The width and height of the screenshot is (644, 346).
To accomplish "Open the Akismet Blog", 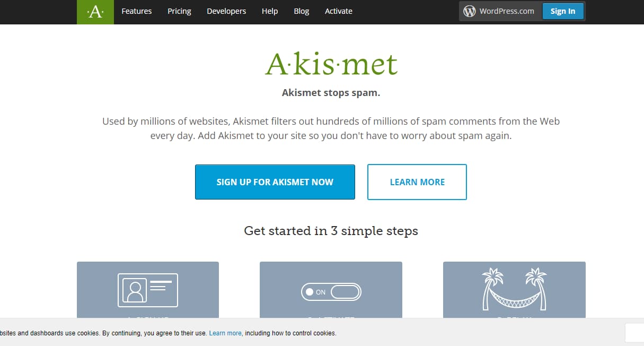I will [301, 11].
